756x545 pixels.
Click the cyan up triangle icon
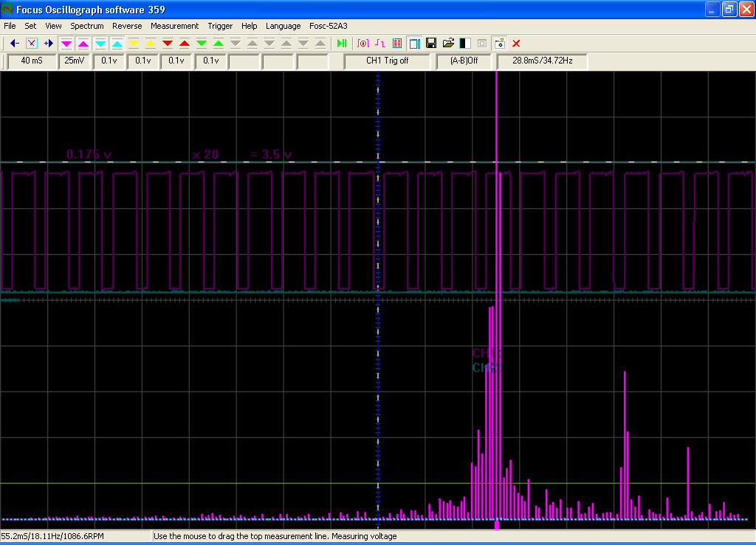click(117, 44)
